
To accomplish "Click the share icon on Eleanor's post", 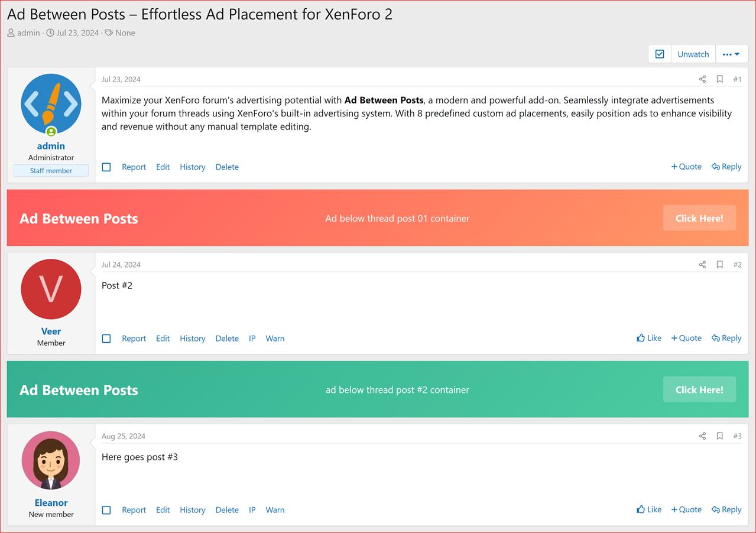I will [x=702, y=435].
